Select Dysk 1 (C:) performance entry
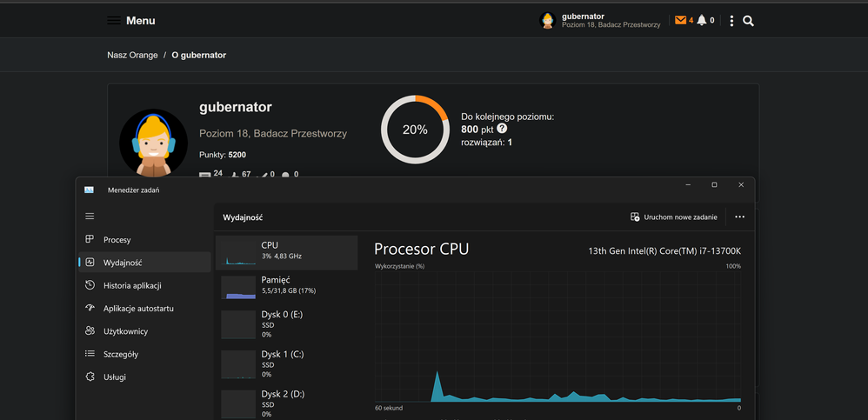Screen dimensions: 868x420 (x=286, y=363)
